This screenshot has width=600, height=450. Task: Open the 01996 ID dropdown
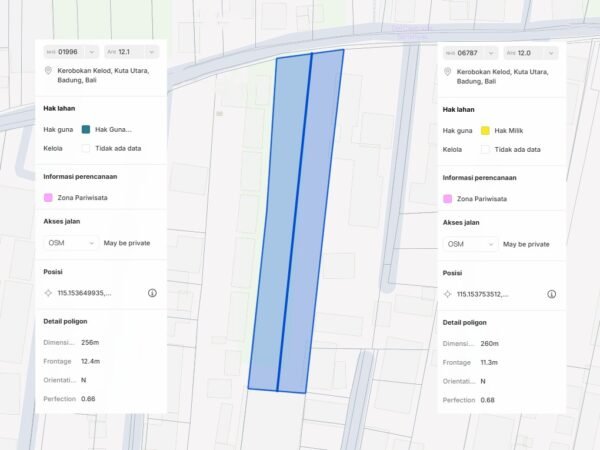click(70, 50)
